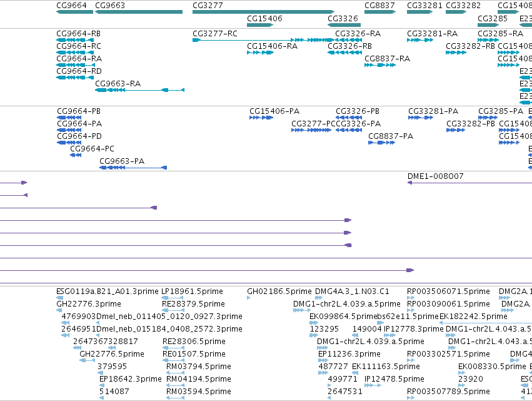The width and height of the screenshot is (532, 401).
Task: Click EST EK008330.5prime
Action: (x=493, y=367)
